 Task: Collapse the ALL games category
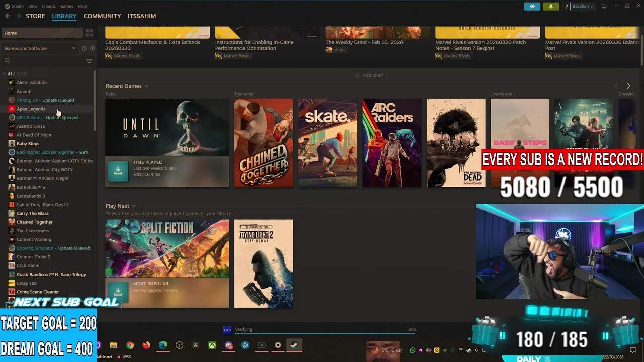[x=5, y=74]
